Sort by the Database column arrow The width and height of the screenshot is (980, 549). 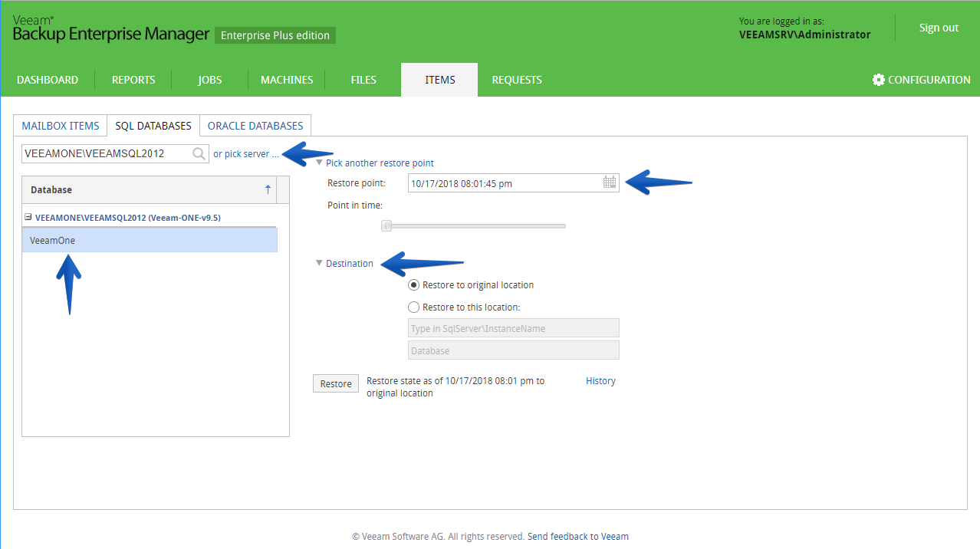pyautogui.click(x=268, y=189)
